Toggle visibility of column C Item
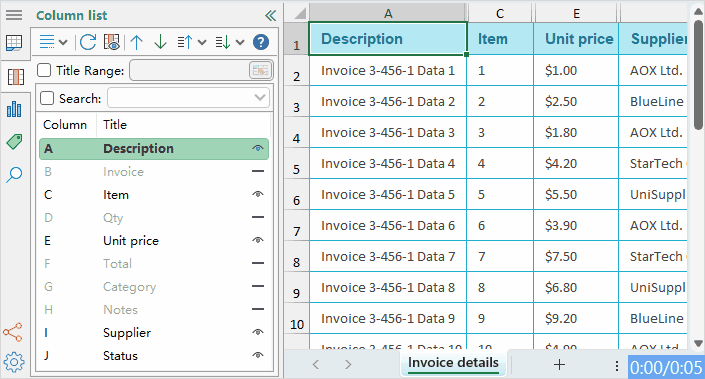 (258, 194)
